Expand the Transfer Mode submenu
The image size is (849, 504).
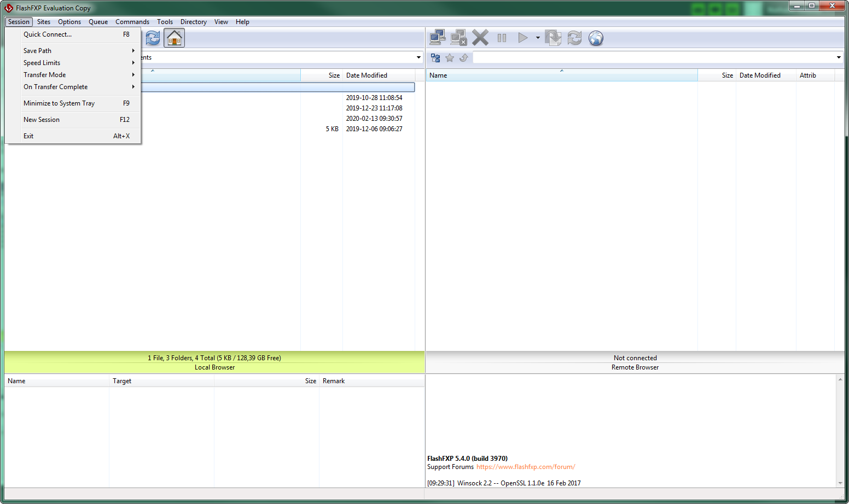(x=73, y=75)
